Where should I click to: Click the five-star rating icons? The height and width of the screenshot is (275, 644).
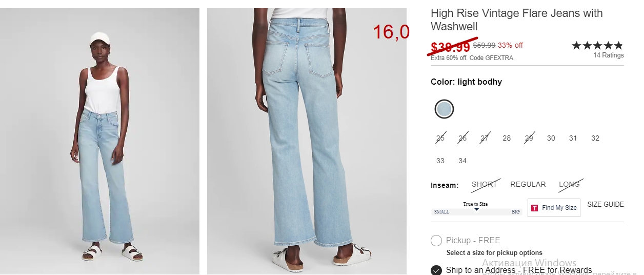597,46
